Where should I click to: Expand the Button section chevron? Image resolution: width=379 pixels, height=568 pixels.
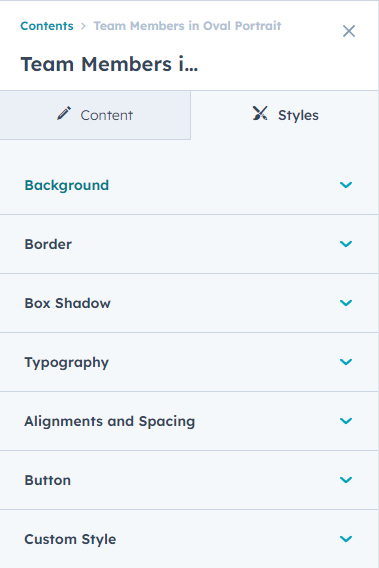coord(346,480)
